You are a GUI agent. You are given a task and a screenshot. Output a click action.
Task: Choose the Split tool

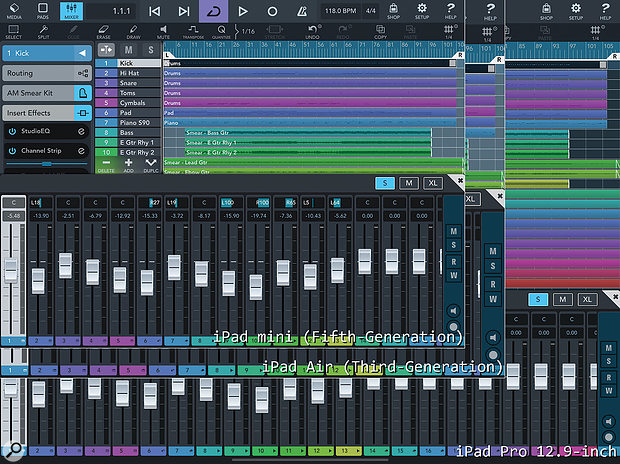click(x=43, y=32)
